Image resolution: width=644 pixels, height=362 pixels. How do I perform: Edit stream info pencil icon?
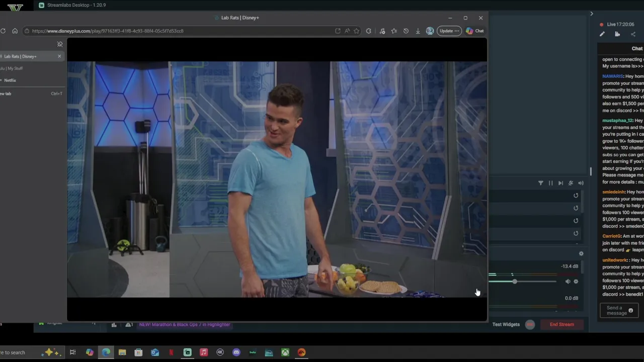602,34
